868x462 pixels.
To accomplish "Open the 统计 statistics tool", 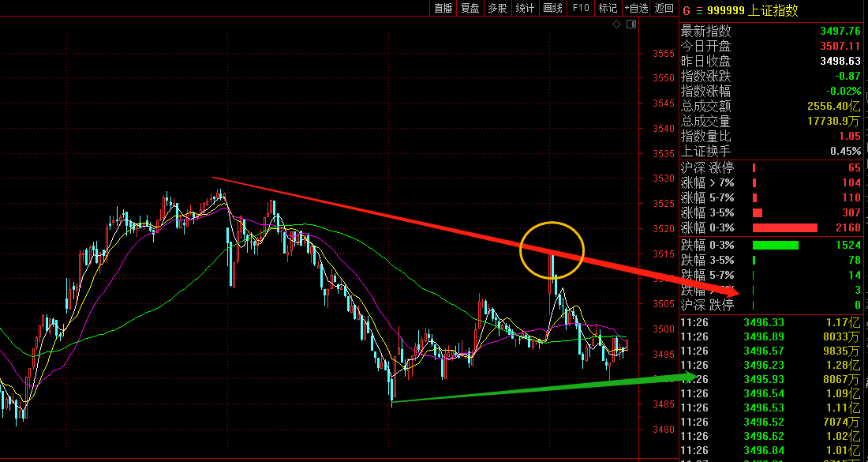I will pos(525,8).
